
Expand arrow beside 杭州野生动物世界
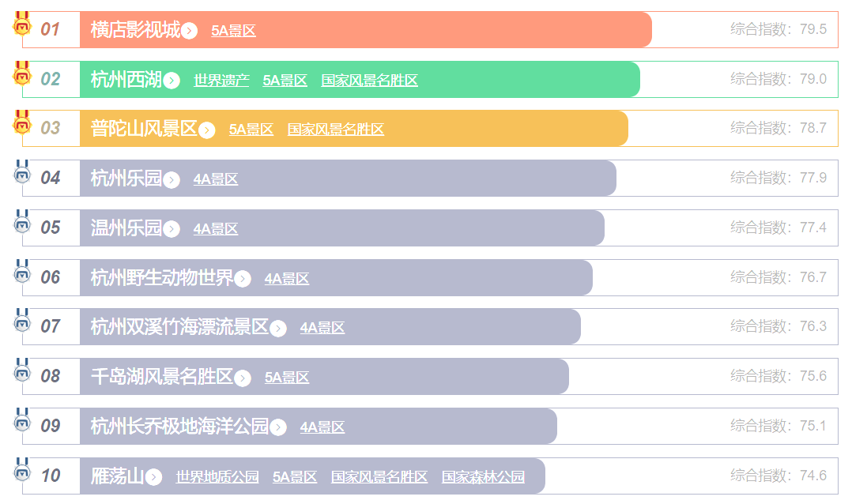tap(243, 279)
